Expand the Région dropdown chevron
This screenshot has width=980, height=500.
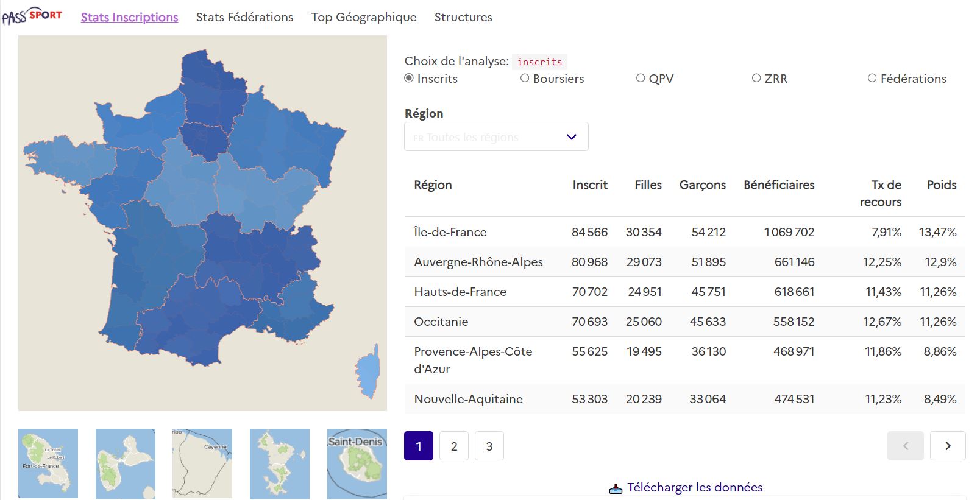point(571,137)
